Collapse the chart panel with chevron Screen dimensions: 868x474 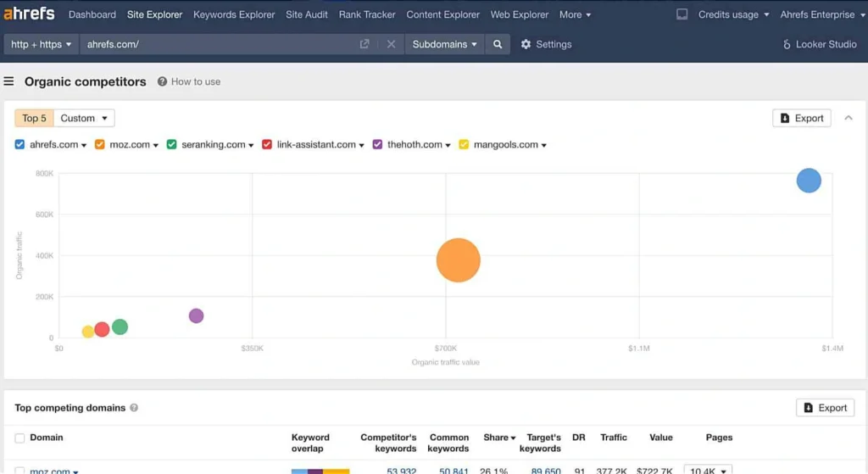point(849,118)
